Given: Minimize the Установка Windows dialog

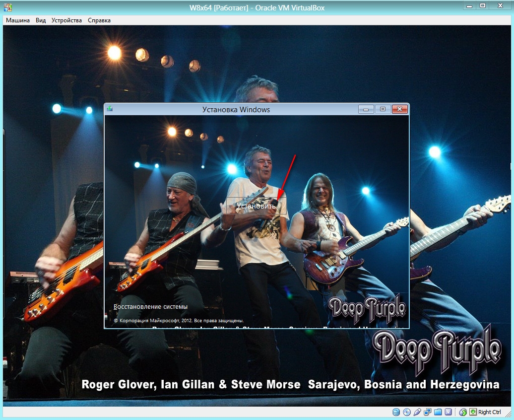Looking at the screenshot, I should (x=366, y=109).
